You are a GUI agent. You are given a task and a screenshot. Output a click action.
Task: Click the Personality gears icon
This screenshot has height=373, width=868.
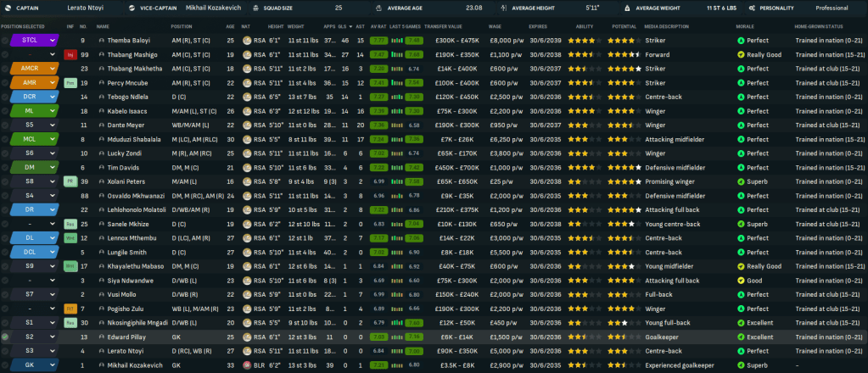point(752,8)
